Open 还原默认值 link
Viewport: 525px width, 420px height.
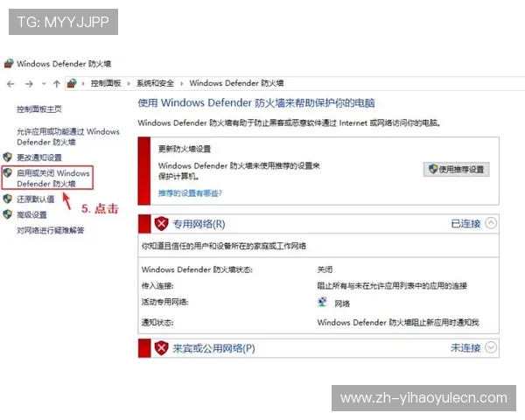[36, 199]
